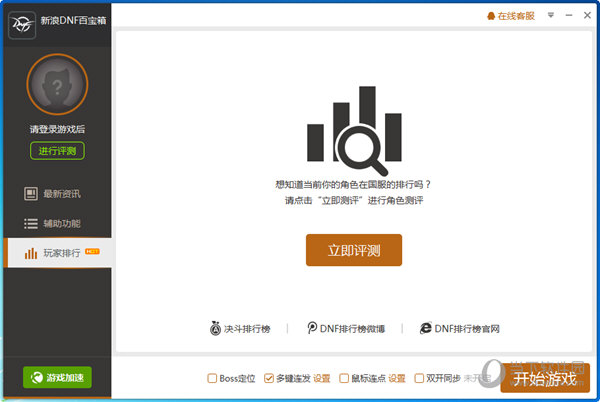
Task: Open the title bar dropdown menu arrow
Action: tap(551, 15)
